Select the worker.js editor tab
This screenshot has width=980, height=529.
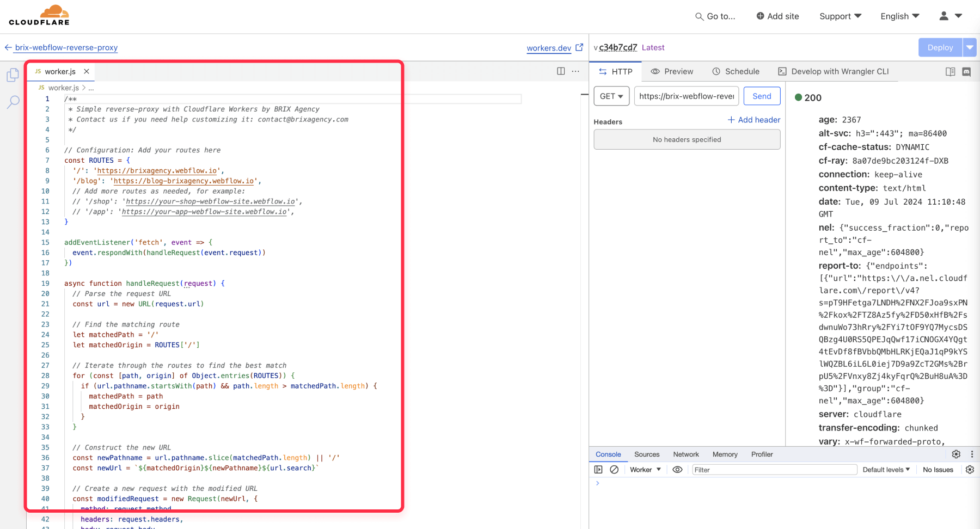[60, 71]
